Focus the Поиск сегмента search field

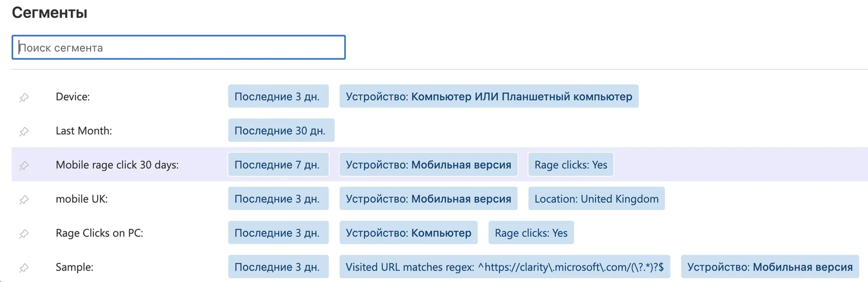click(x=179, y=47)
